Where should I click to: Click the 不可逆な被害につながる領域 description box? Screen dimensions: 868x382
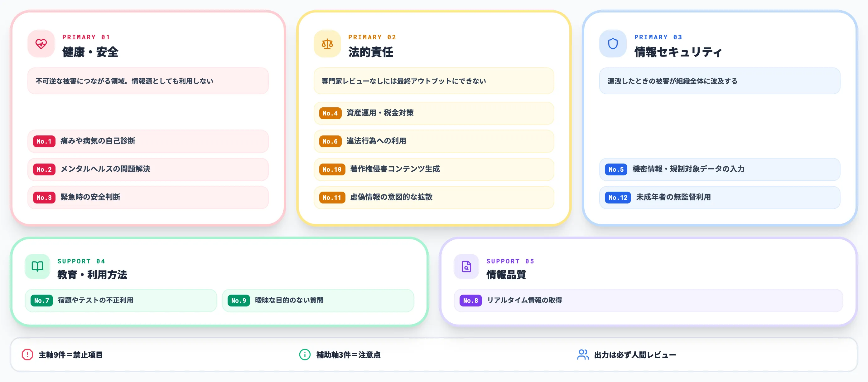148,81
